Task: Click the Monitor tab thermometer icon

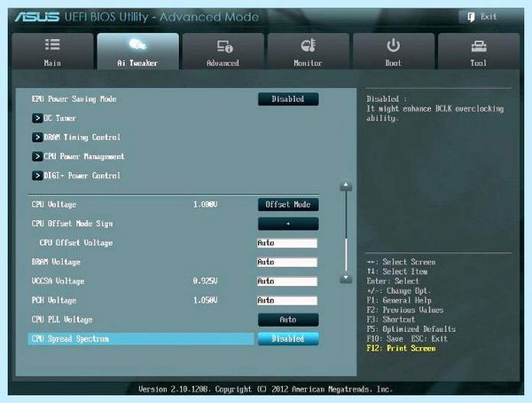Action: pos(308,45)
